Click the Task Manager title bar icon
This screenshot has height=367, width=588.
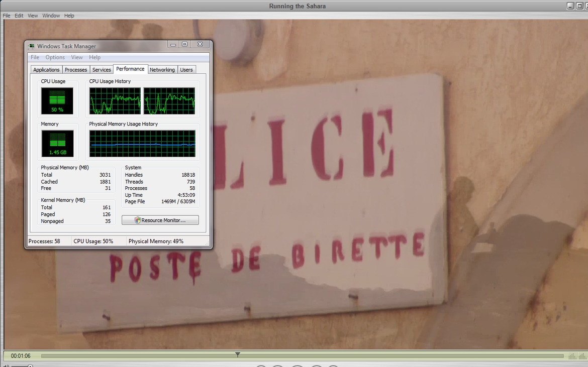pyautogui.click(x=32, y=46)
